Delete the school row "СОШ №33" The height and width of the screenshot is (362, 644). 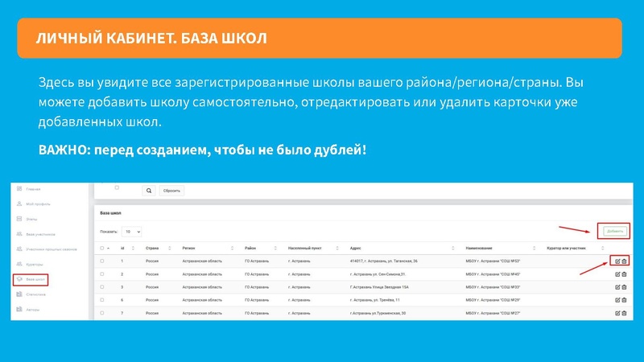[x=625, y=287]
